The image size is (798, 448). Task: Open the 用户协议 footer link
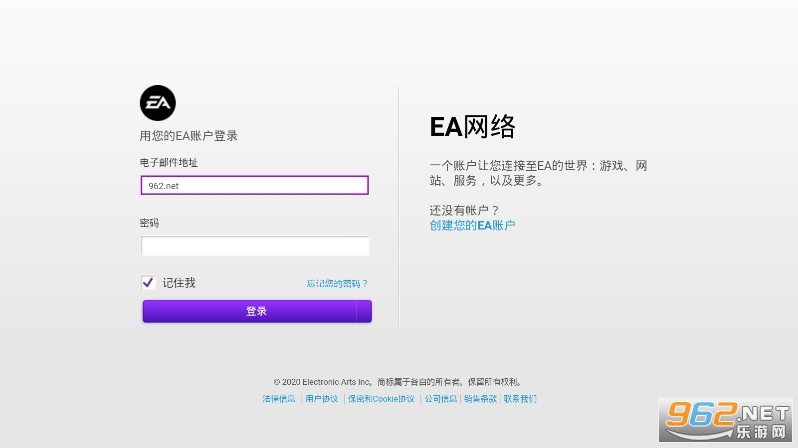point(322,399)
